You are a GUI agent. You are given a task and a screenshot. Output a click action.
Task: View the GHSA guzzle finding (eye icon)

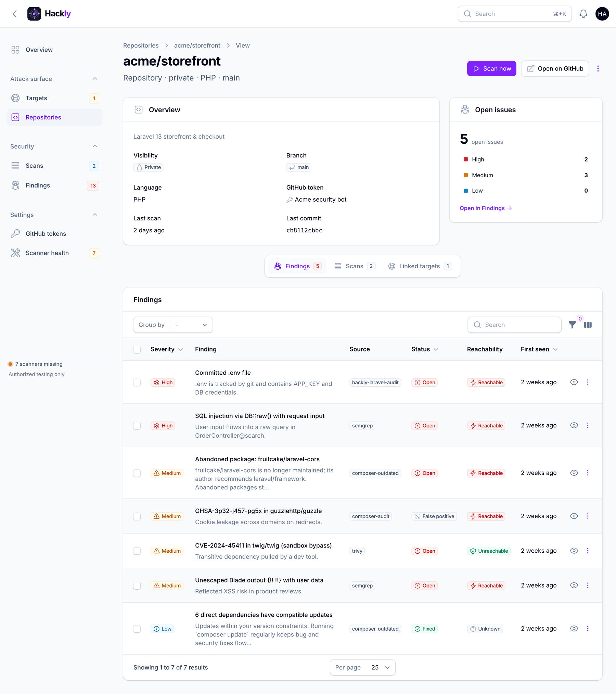(574, 516)
